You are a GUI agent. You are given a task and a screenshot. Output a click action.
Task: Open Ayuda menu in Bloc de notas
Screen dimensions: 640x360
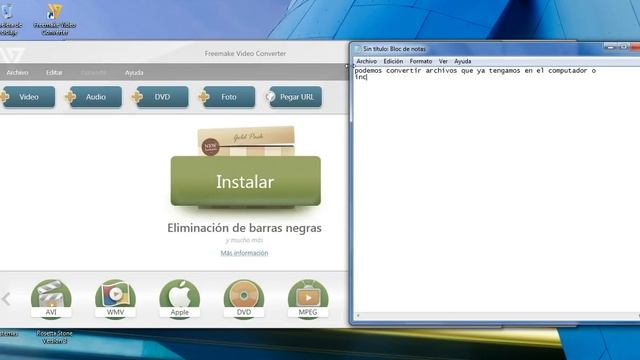click(x=462, y=61)
